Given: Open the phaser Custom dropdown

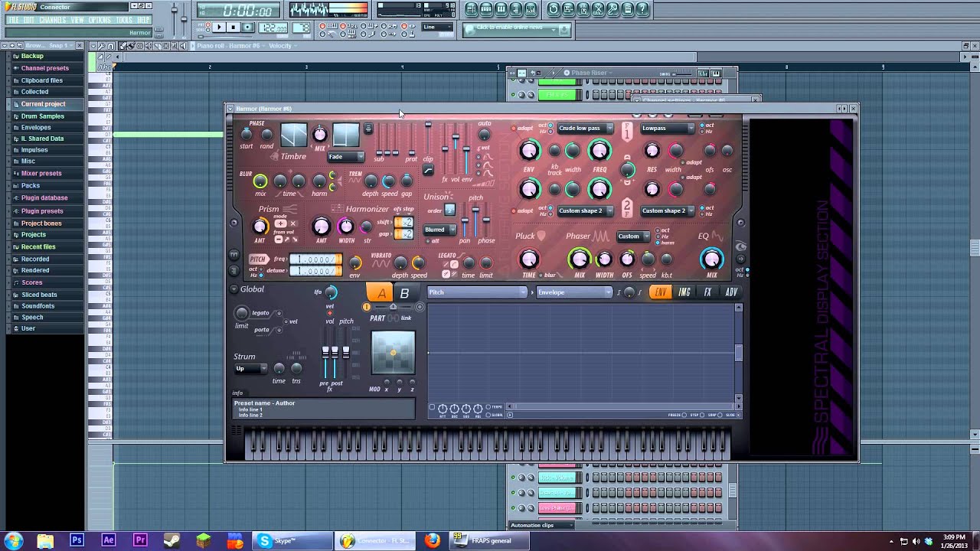Looking at the screenshot, I should tap(633, 236).
